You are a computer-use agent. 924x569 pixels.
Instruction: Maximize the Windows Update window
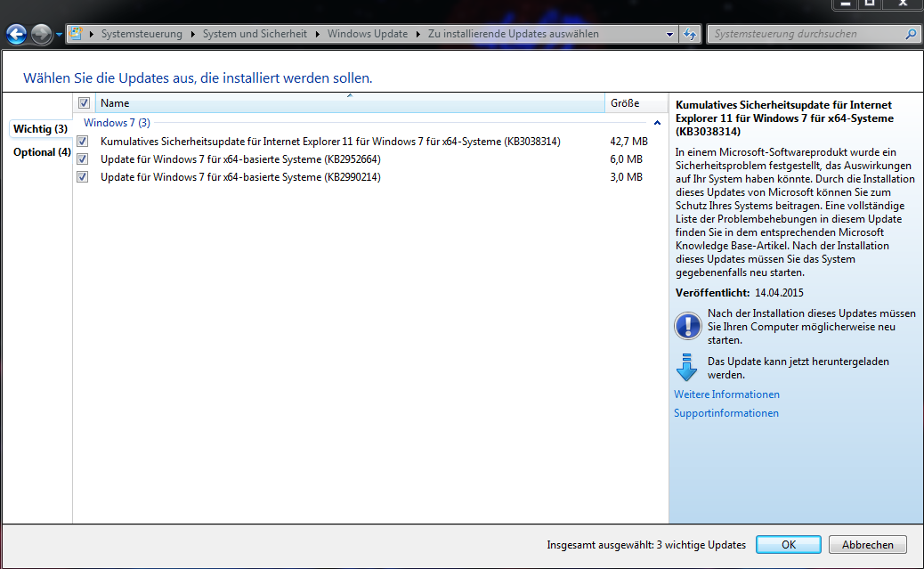(870, 4)
